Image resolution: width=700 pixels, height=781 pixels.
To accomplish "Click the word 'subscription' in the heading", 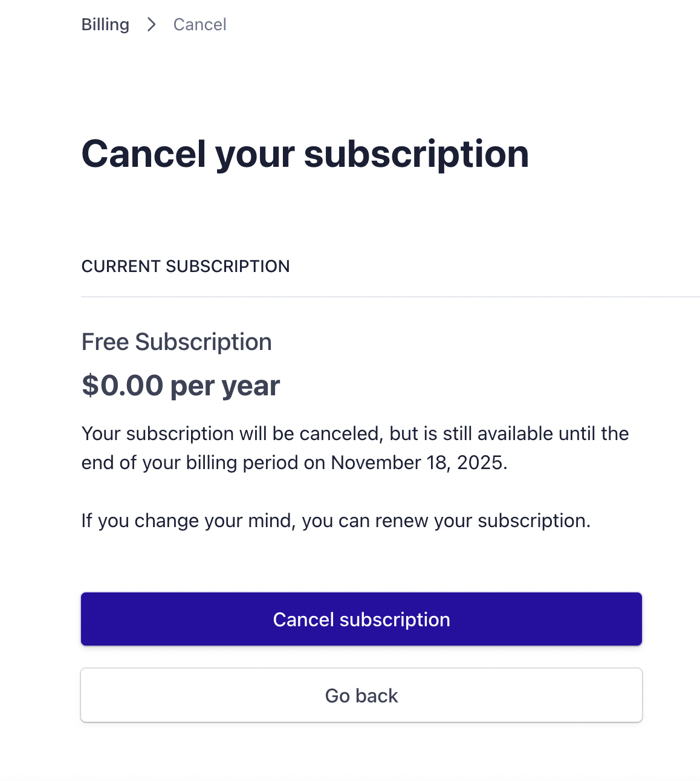I will [416, 154].
